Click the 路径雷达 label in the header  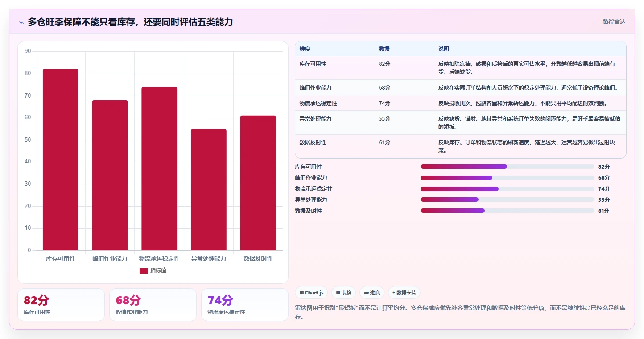(x=614, y=21)
